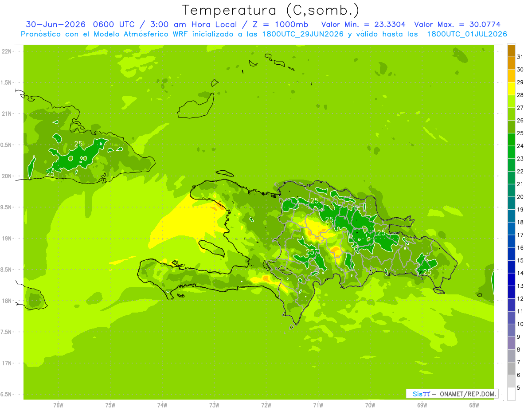The image size is (532, 411).
Task: Click the "20" value on the color scale
Action: 520,197
